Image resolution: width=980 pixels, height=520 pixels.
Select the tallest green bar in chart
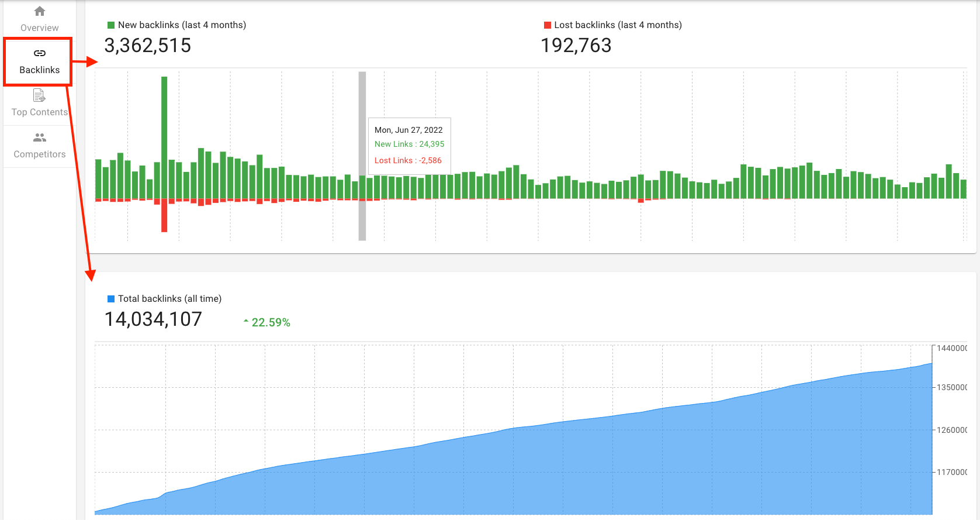(164, 137)
